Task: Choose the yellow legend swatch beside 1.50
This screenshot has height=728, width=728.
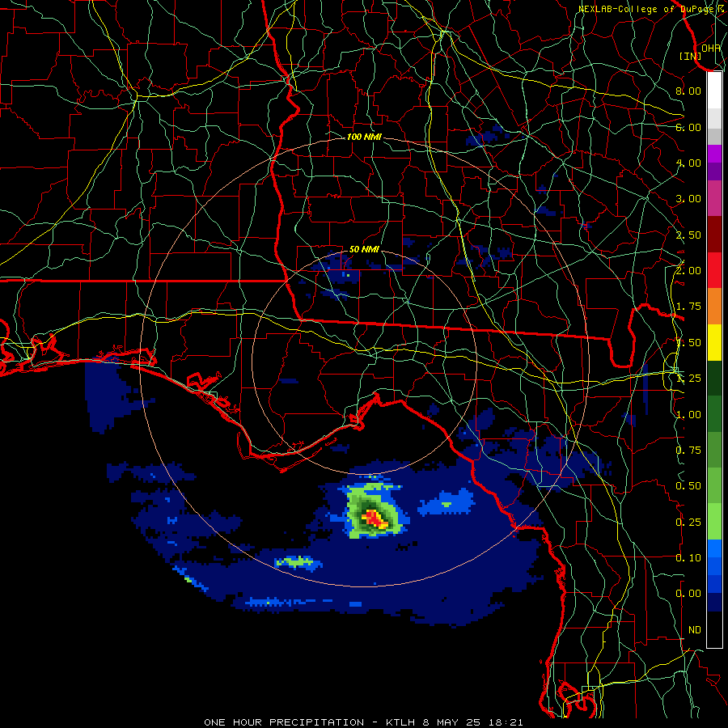Action: coord(714,343)
